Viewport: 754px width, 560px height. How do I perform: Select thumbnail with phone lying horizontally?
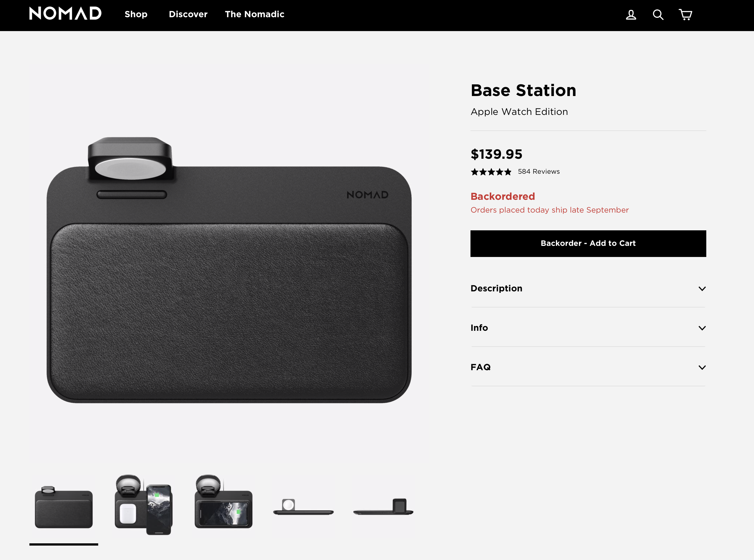[x=223, y=502]
